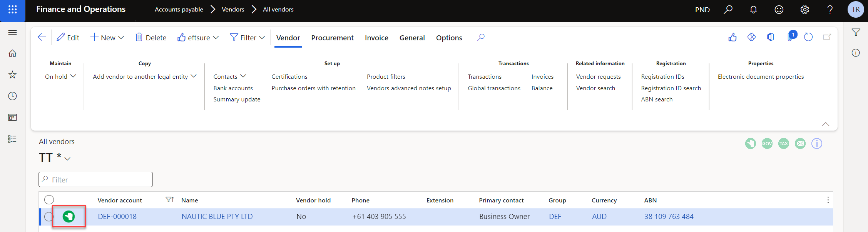This screenshot has width=868, height=232.
Task: Open related information circle-i at right edge
Action: click(x=856, y=53)
